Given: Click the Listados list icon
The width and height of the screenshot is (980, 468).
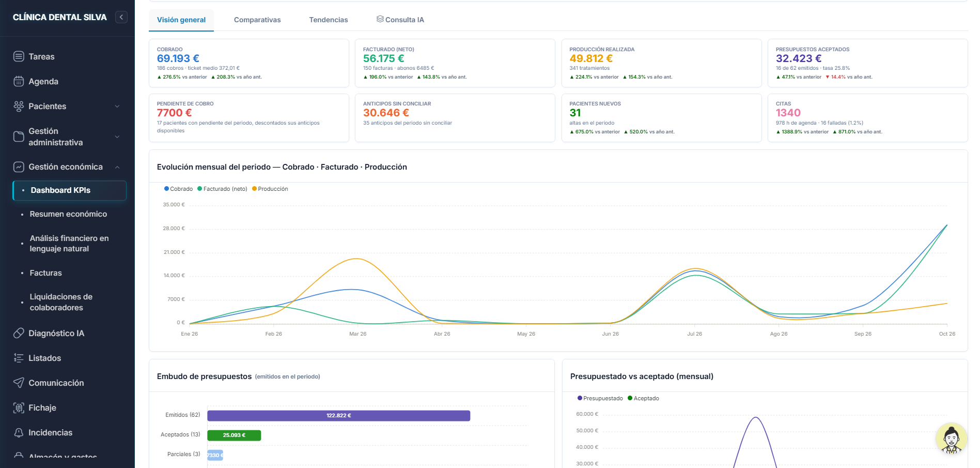Looking at the screenshot, I should 19,358.
